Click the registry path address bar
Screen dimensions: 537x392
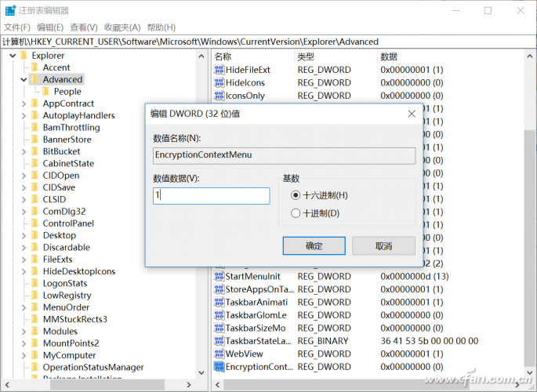click(x=268, y=42)
